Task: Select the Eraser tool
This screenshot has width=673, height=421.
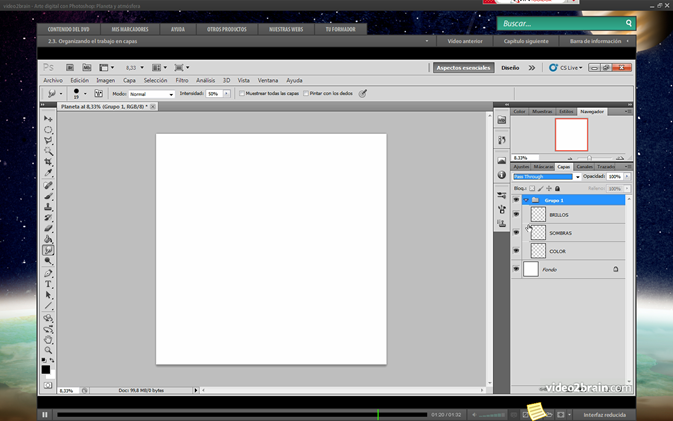Action: [48, 228]
